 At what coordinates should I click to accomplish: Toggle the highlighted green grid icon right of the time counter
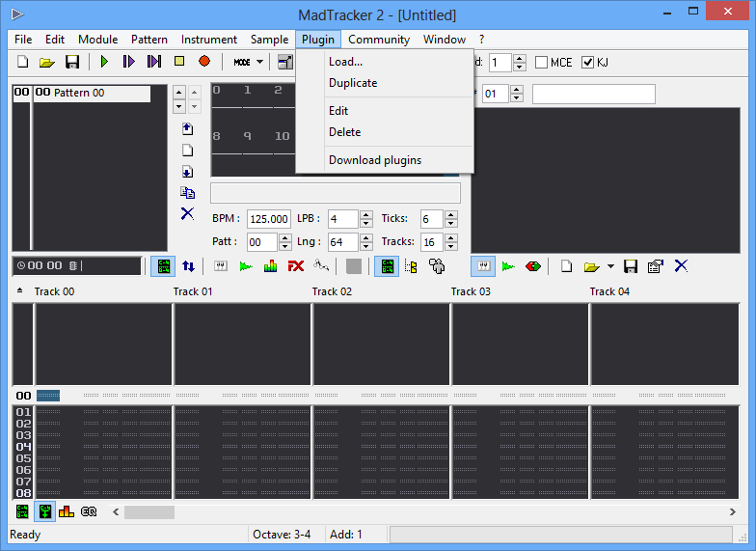click(x=163, y=266)
